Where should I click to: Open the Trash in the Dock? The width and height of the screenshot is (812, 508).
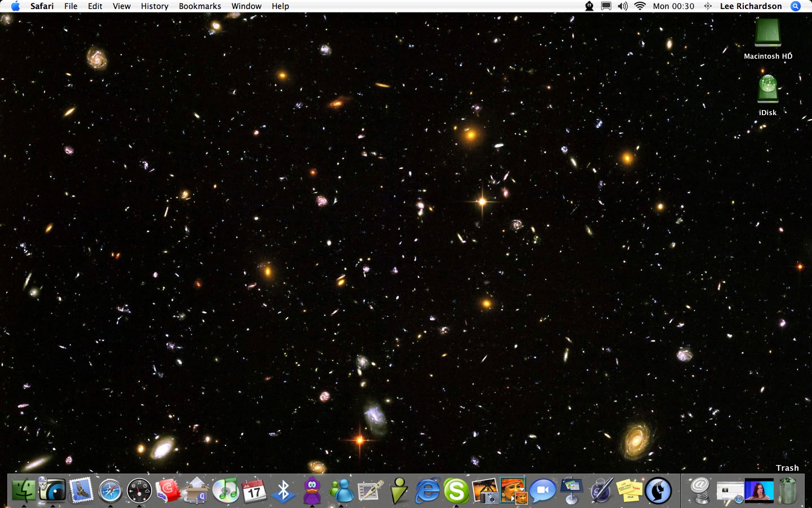(788, 491)
